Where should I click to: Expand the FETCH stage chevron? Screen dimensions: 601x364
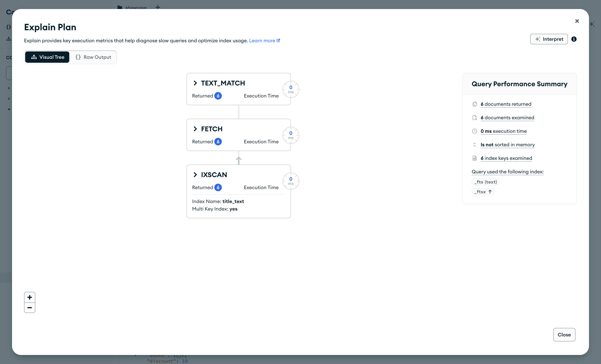tap(195, 129)
